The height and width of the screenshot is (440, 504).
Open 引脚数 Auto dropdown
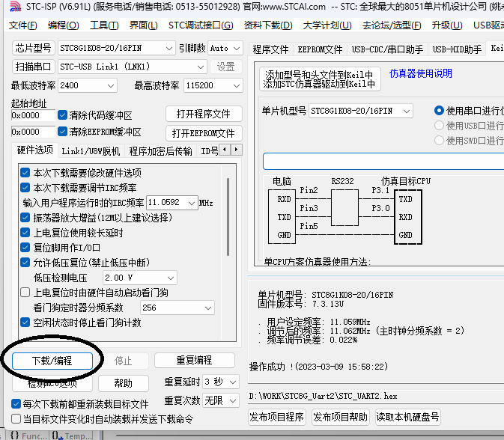pyautogui.click(x=225, y=48)
